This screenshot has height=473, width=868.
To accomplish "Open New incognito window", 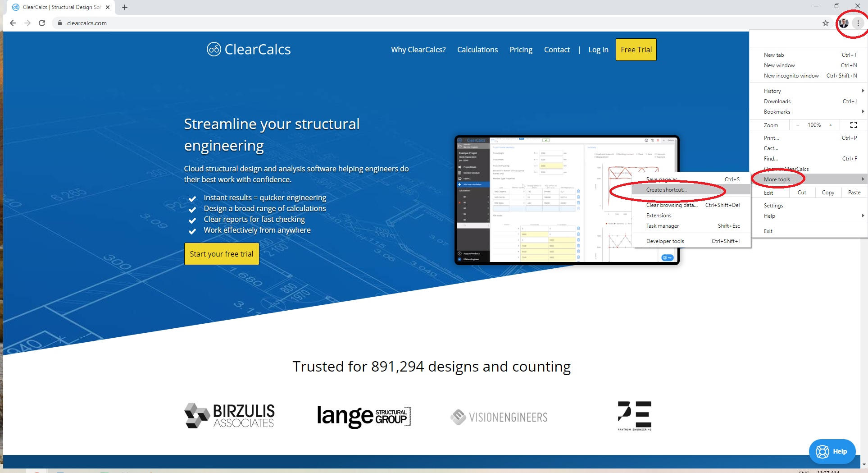I will click(x=809, y=76).
